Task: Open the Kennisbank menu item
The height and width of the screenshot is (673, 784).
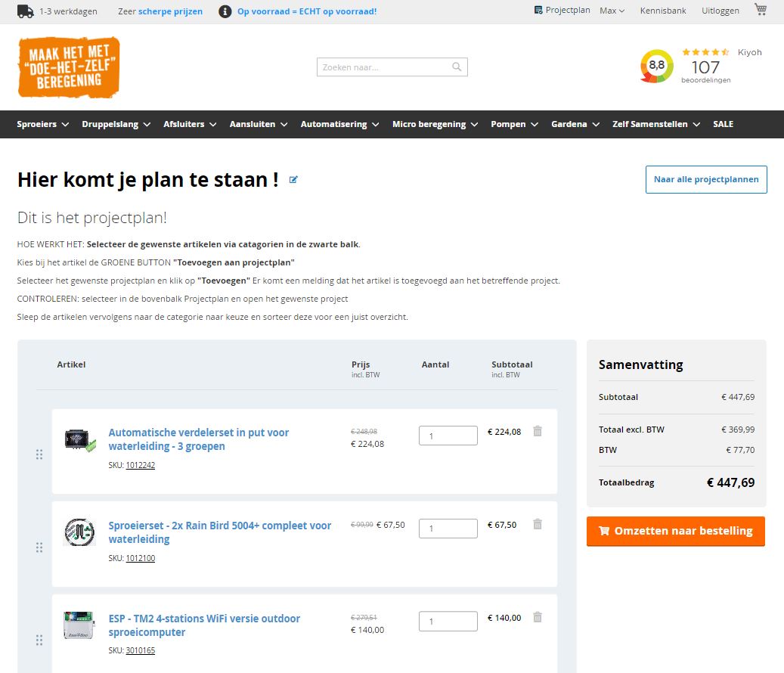Action: click(662, 10)
